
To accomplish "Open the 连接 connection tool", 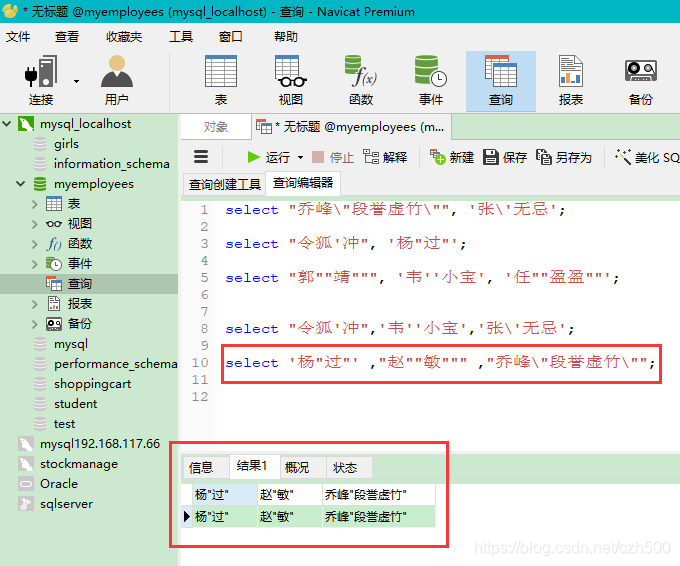I will coord(41,81).
